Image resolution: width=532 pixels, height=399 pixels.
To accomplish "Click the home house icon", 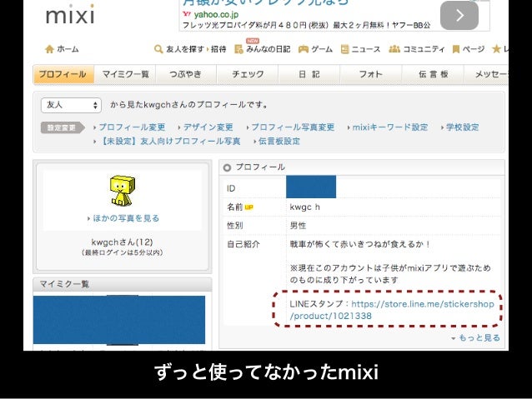I will point(49,49).
